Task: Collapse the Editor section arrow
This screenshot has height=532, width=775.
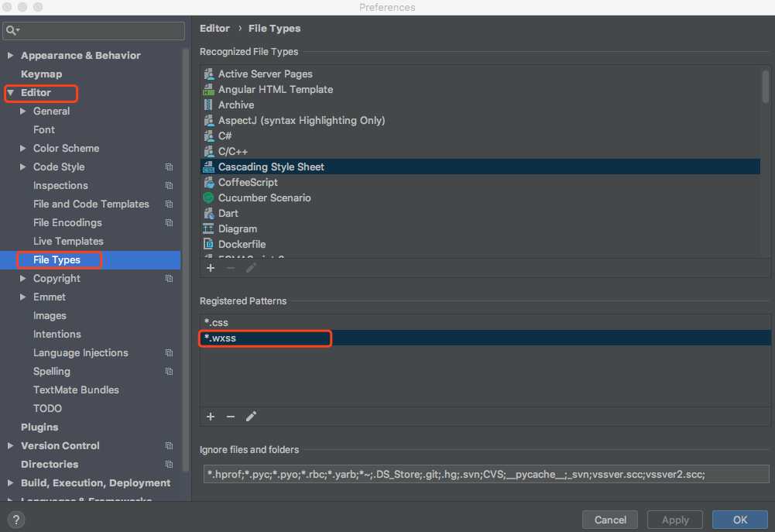Action: coord(10,92)
